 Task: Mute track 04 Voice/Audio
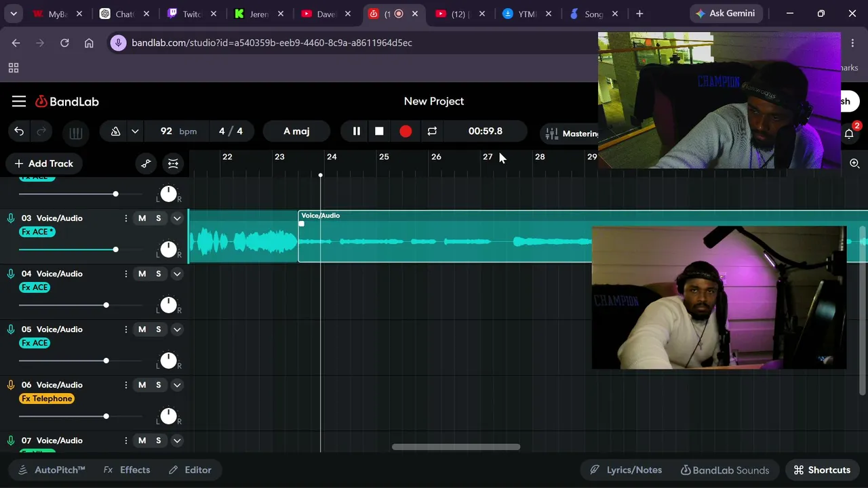[142, 274]
